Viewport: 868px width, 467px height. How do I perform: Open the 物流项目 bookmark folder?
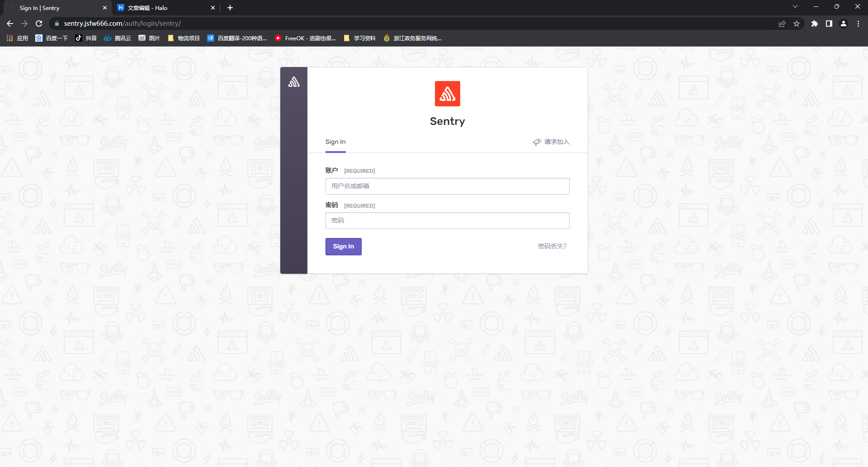(x=184, y=38)
